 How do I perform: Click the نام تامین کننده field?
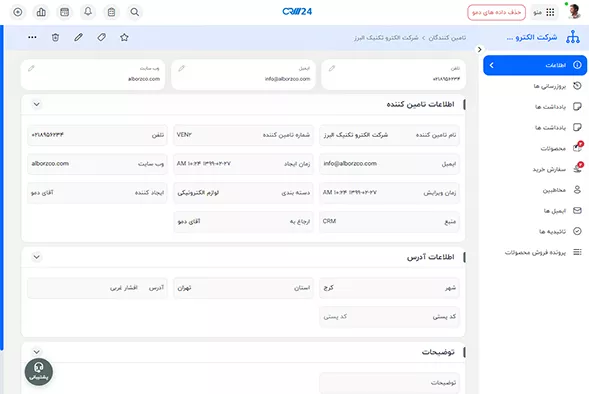click(x=390, y=135)
